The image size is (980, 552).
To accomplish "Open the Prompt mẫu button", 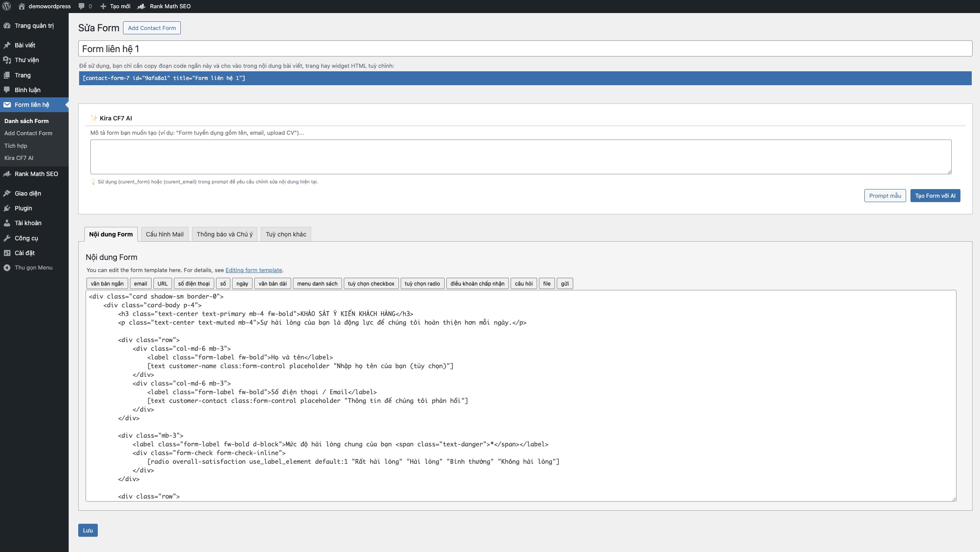I will click(x=885, y=196).
